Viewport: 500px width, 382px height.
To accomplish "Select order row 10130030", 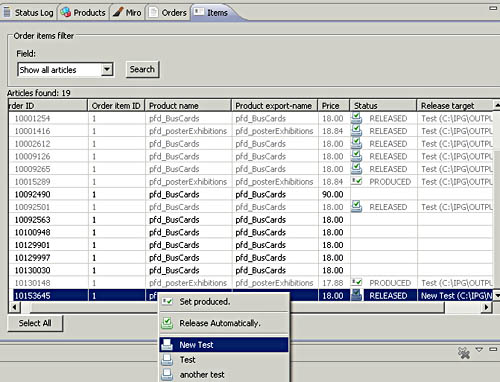I will tap(251, 270).
